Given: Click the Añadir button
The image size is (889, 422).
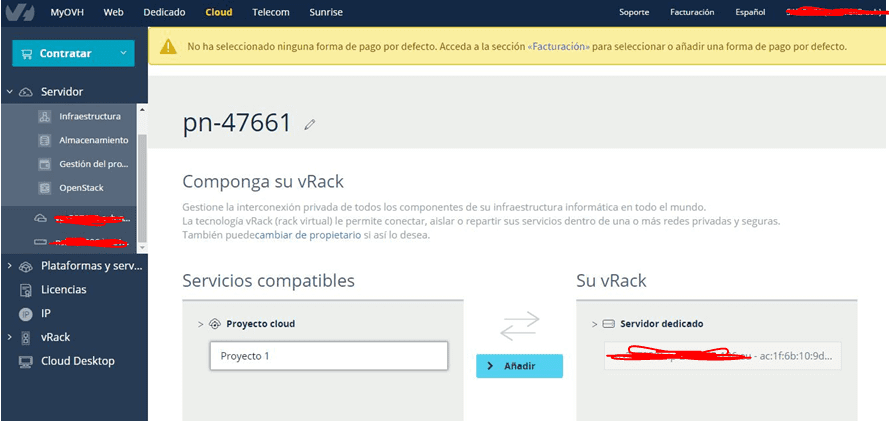Looking at the screenshot, I should pyautogui.click(x=519, y=366).
